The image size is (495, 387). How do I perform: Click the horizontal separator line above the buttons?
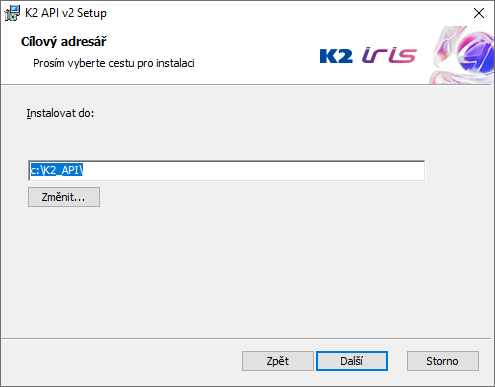[246, 339]
